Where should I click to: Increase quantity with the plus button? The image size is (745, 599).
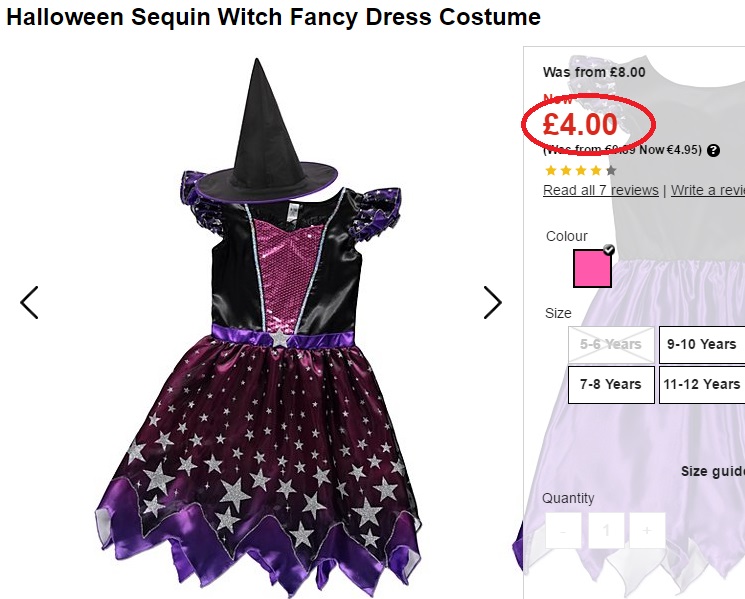click(x=647, y=531)
